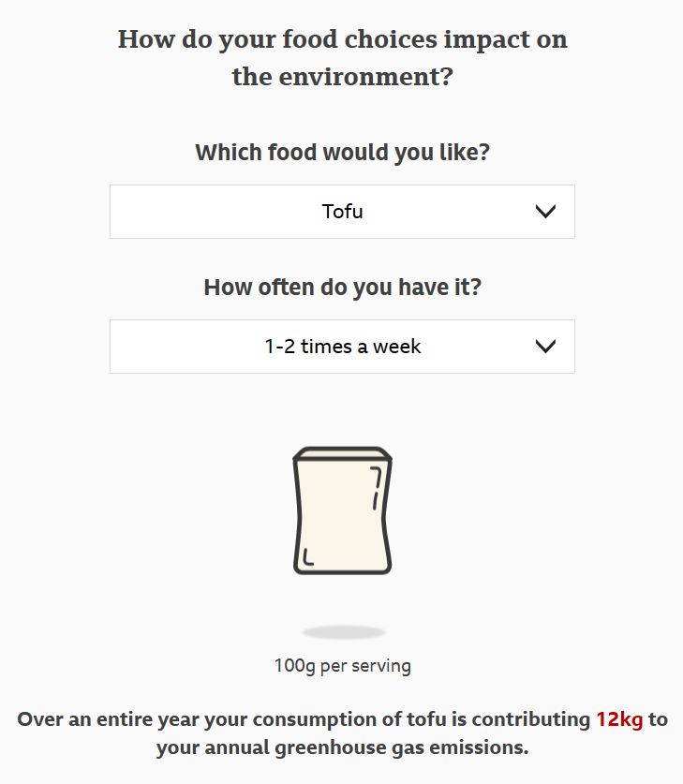Click the L-shaped mark on the tofu icon
This screenshot has height=784, width=683.
point(308,557)
